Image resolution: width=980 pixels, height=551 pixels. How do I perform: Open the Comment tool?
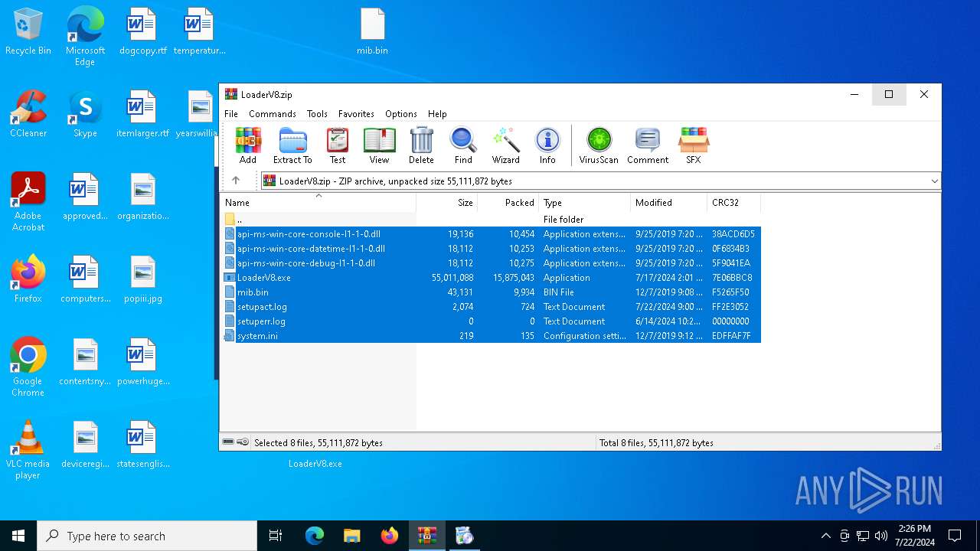tap(648, 145)
